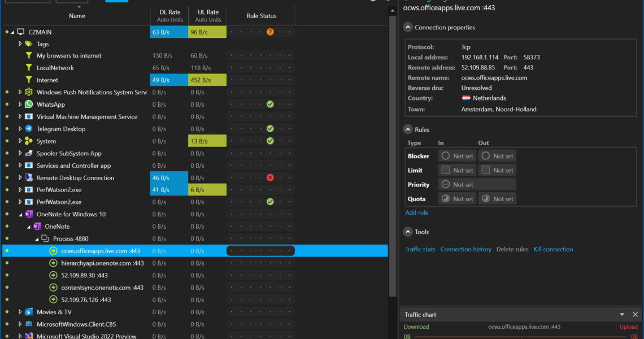Image resolution: width=644 pixels, height=339 pixels.
Task: Click the Remote Desktop Connection icon
Action: click(28, 178)
